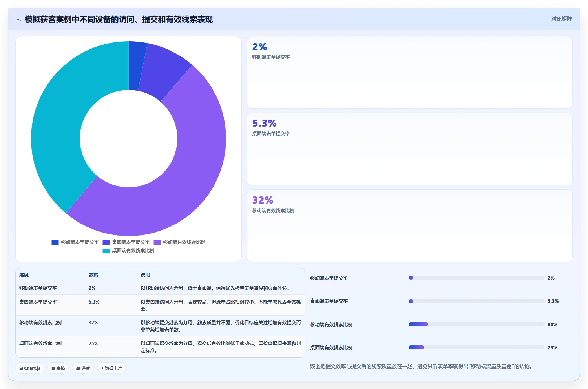
Task: Click the 5.3% progress value
Action: pos(553,301)
